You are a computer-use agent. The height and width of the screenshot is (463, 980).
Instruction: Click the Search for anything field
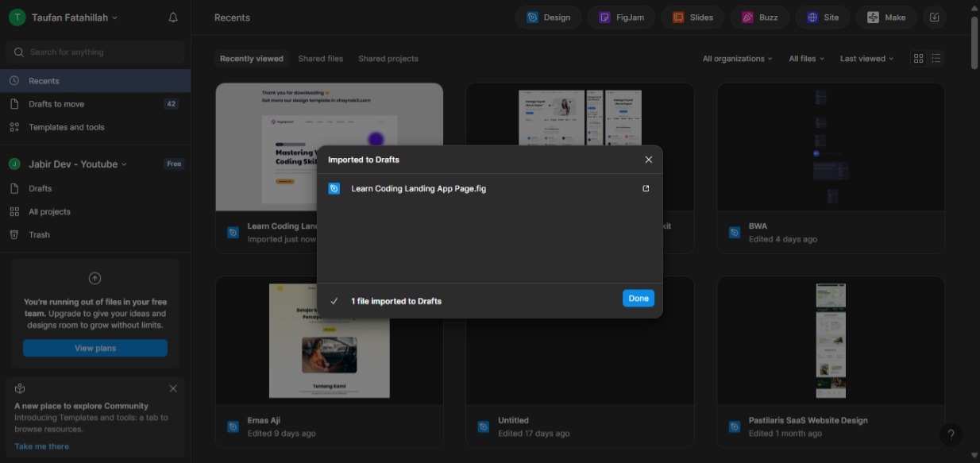point(95,52)
